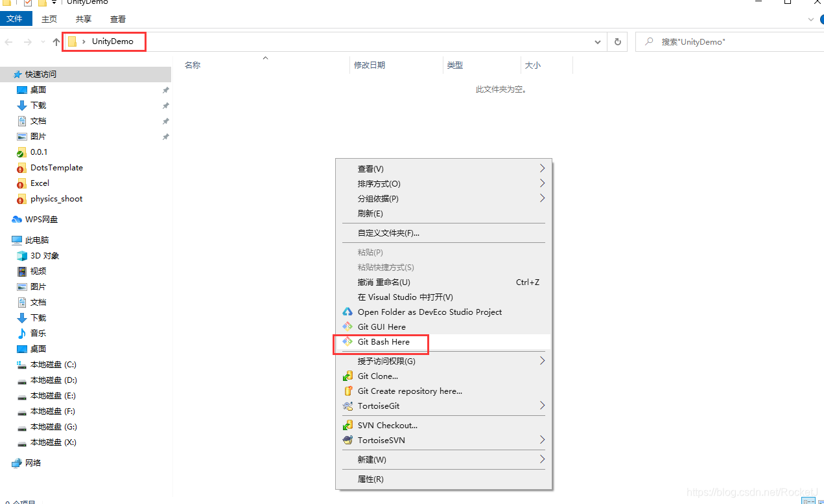Select Git Bash Here in context menu
Screen dimensions: 824x504
tap(384, 341)
